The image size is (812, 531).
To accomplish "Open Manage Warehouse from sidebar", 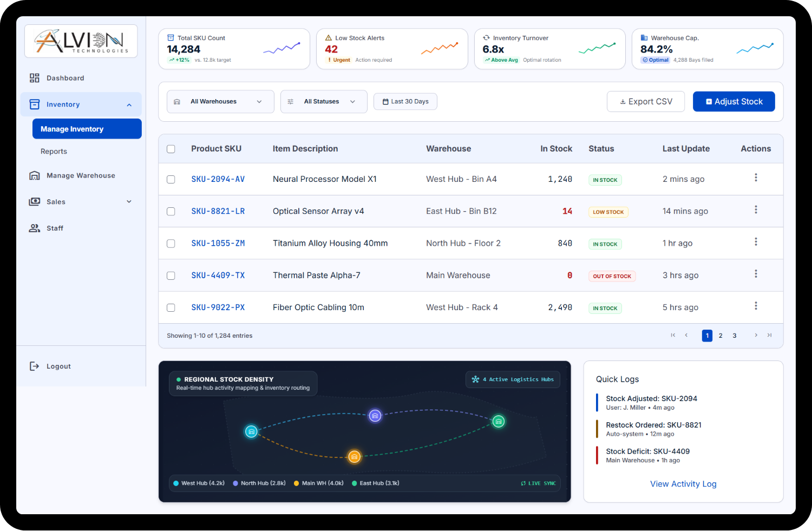I will point(81,175).
